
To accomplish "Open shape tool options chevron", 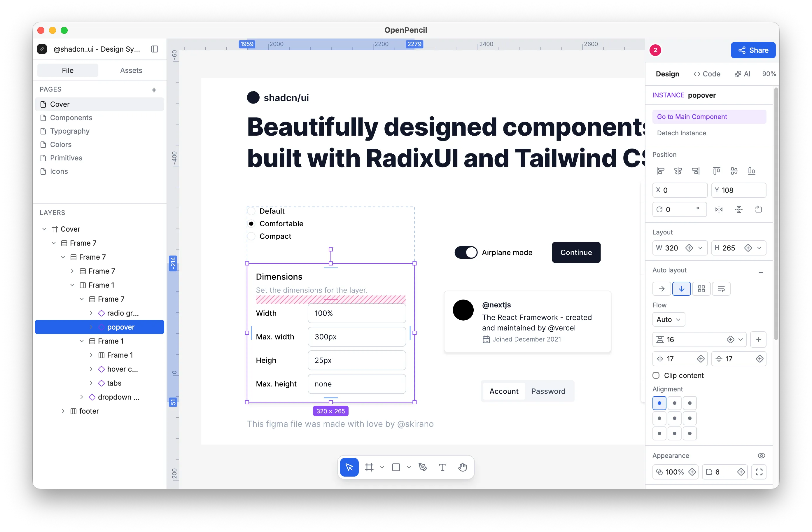I will [x=409, y=467].
